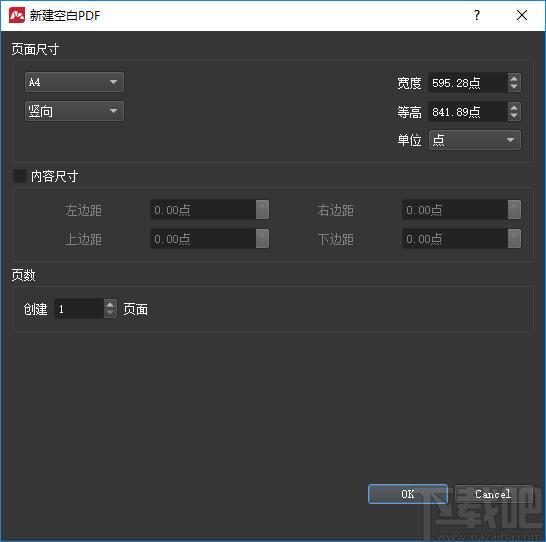Click the stepper beside 上边距 field
This screenshot has height=542, width=546.
point(262,239)
